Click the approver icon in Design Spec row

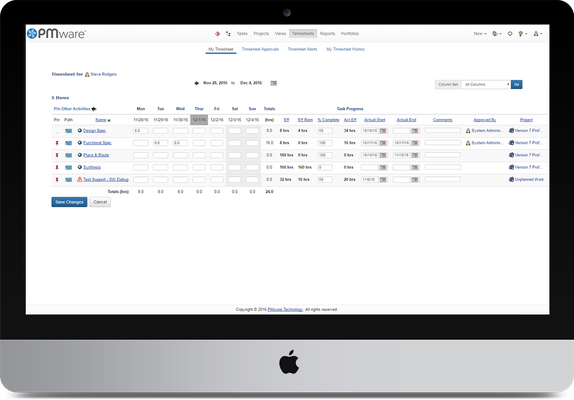click(468, 131)
